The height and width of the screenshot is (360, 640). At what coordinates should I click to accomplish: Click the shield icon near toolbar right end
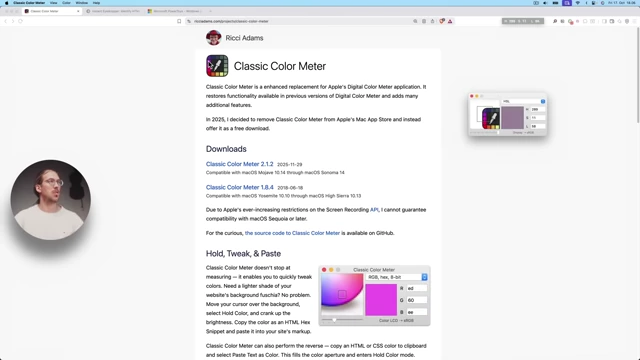(x=627, y=21)
